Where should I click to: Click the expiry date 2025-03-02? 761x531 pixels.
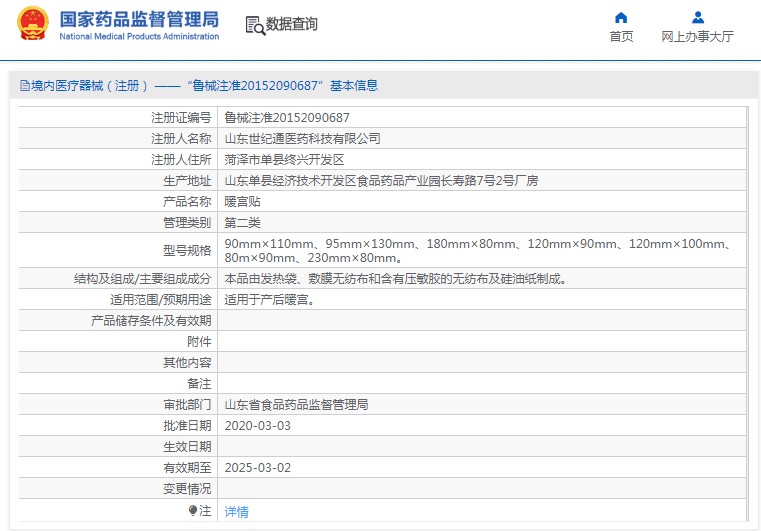[x=257, y=468]
